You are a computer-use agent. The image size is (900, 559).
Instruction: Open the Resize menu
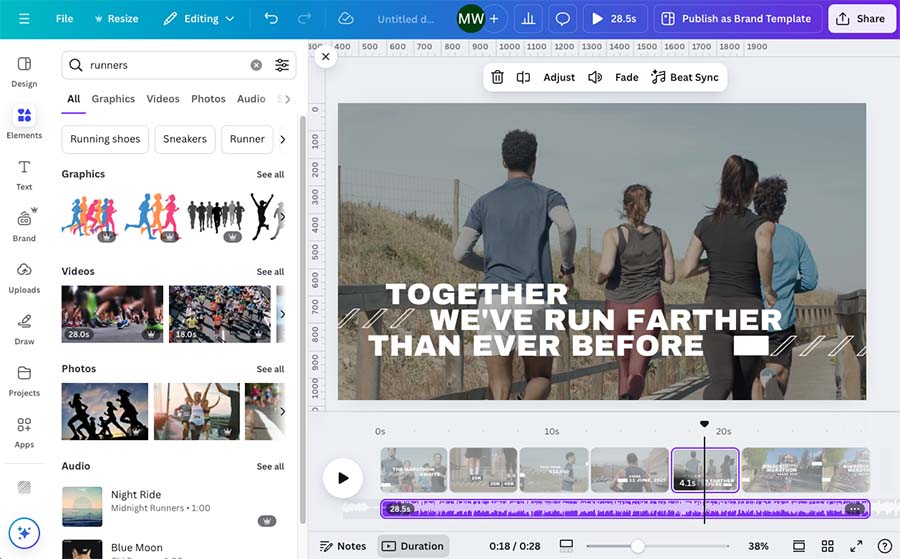click(117, 19)
